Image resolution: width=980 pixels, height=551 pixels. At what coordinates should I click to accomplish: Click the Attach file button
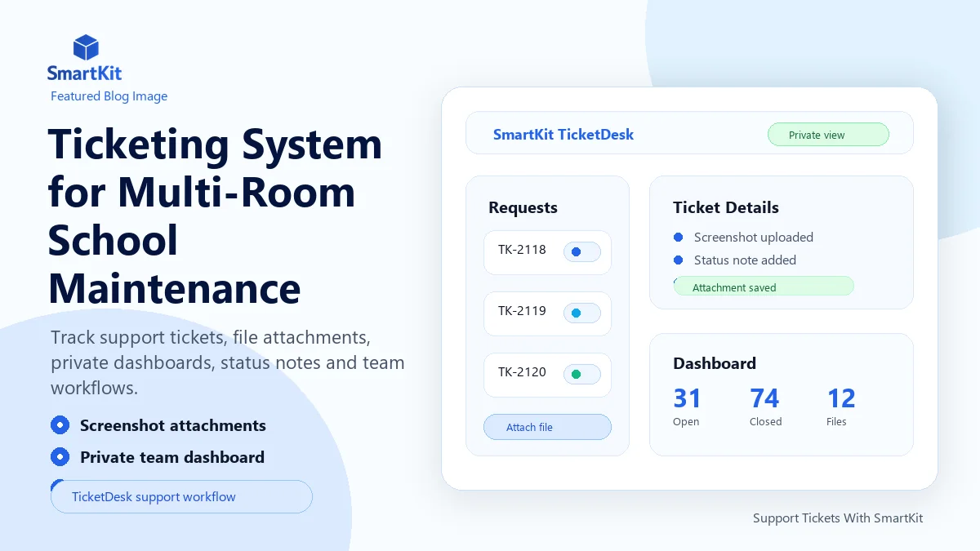[547, 427]
